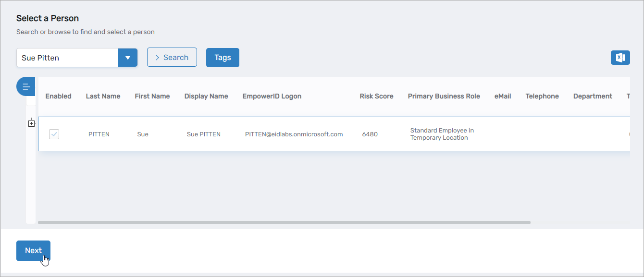Click the Excel export icon

[620, 58]
